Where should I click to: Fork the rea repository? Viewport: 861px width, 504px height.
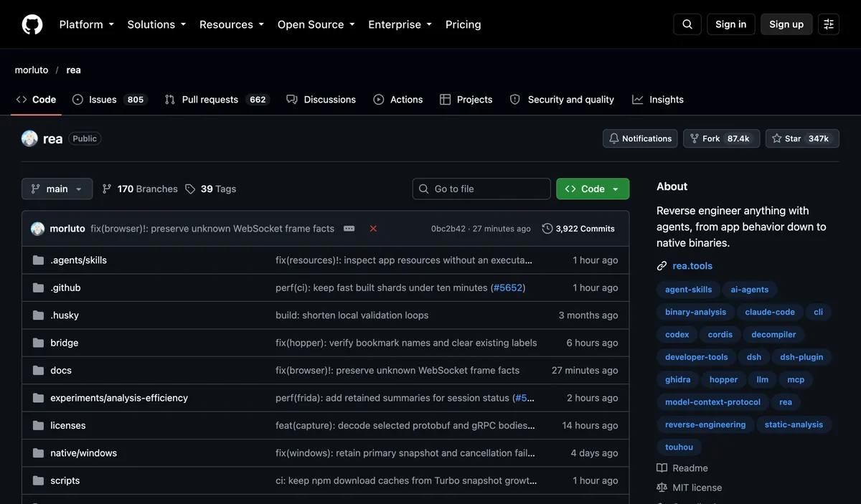click(x=720, y=138)
